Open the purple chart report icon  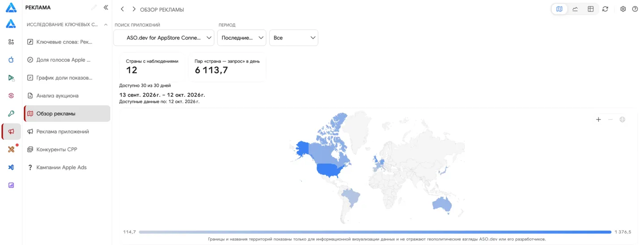click(11, 185)
